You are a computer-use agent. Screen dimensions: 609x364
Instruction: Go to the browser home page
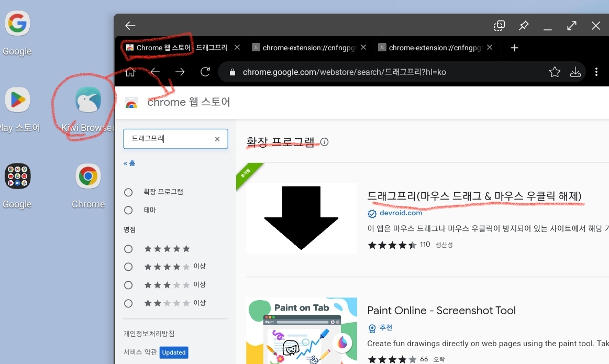click(130, 72)
